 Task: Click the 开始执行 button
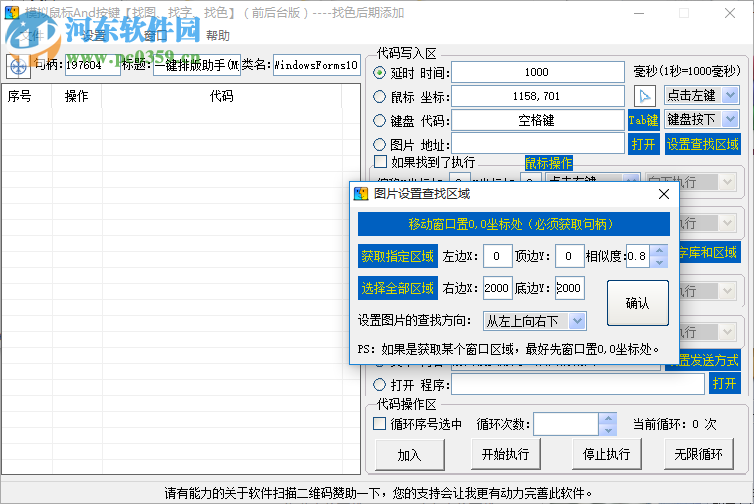(506, 454)
